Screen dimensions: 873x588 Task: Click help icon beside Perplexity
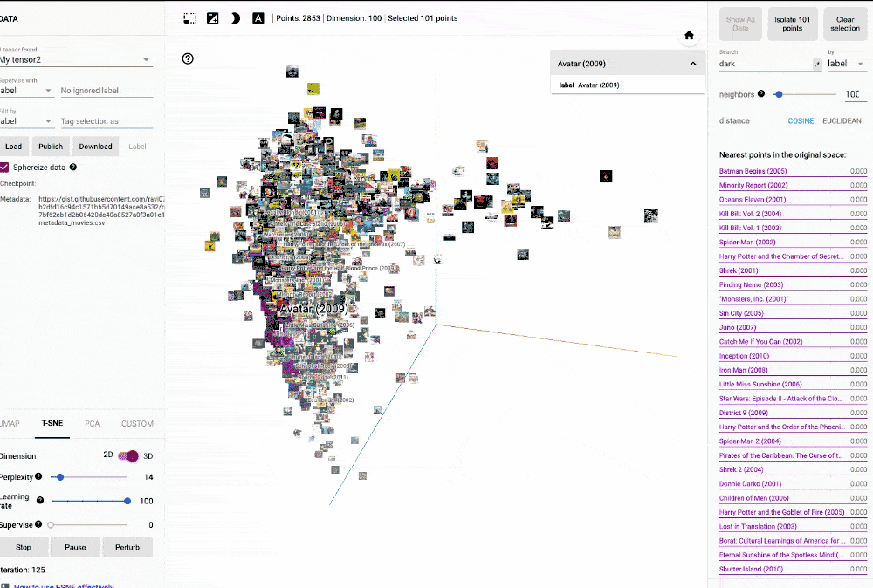(38, 476)
